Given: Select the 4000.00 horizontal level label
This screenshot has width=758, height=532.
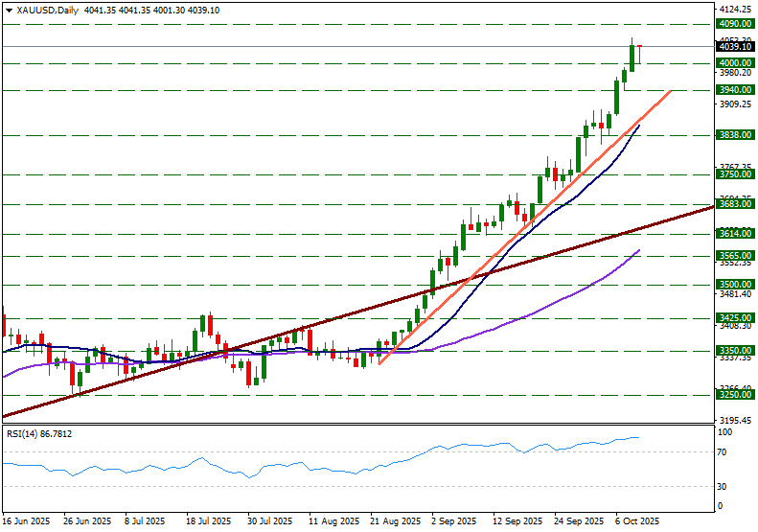Looking at the screenshot, I should coord(734,63).
